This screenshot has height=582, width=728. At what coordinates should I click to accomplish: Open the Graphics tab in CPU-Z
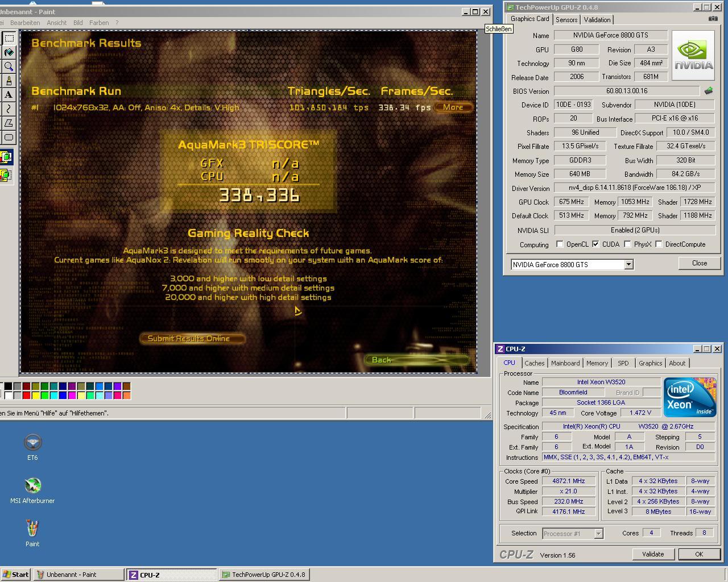pos(650,363)
